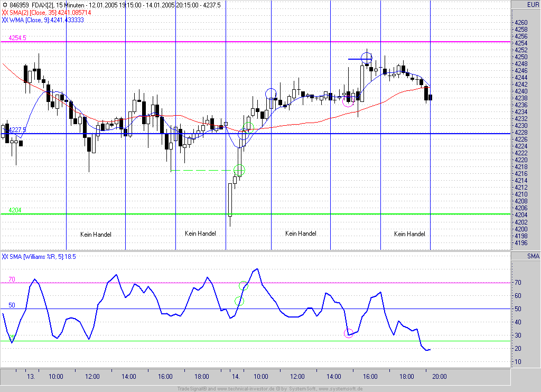Screen dimensions: 541x392
Task: Click the blue 4227.5 level label
Action: 17,130
